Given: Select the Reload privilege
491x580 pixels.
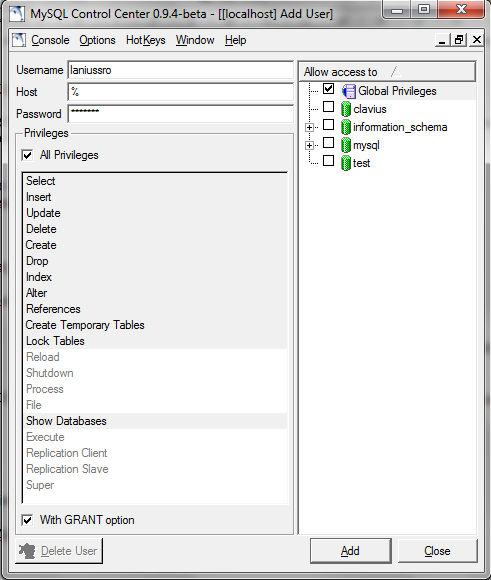Looking at the screenshot, I should pos(155,357).
